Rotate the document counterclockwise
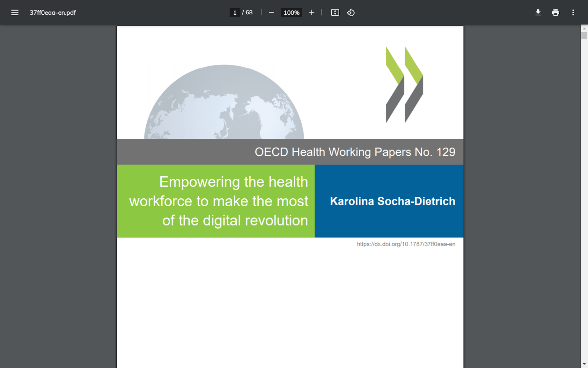This screenshot has height=368, width=588. (x=351, y=13)
